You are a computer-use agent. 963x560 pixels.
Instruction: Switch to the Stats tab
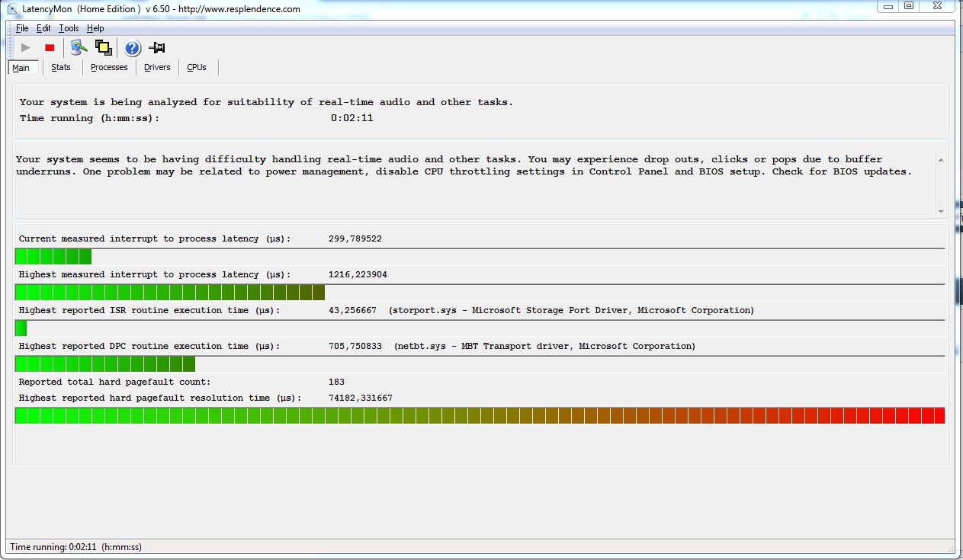pos(61,67)
